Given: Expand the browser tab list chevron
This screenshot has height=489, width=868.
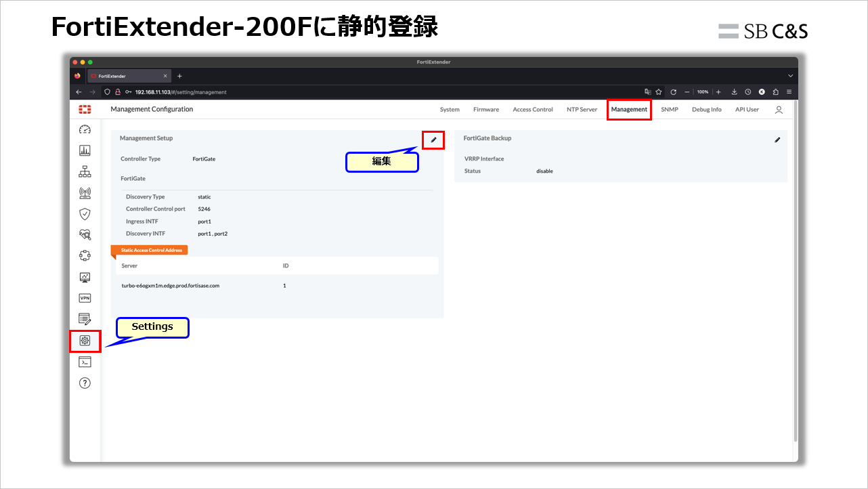Looking at the screenshot, I should point(790,76).
